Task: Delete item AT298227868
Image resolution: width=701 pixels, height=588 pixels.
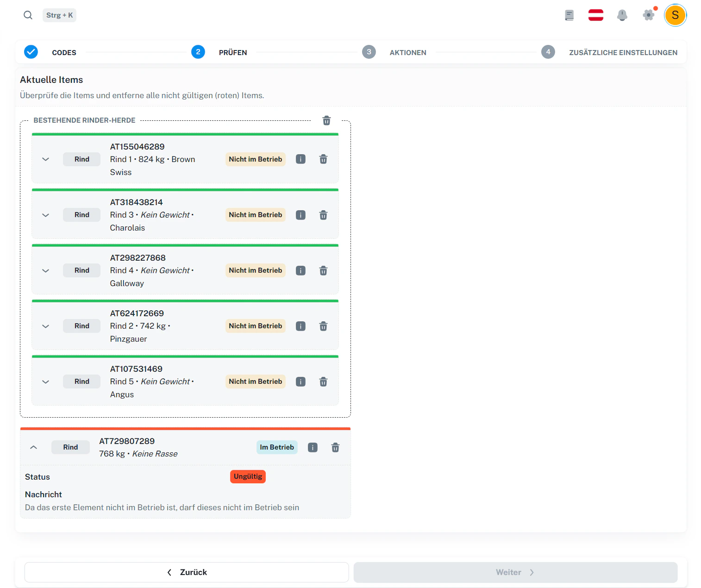Action: (x=323, y=270)
